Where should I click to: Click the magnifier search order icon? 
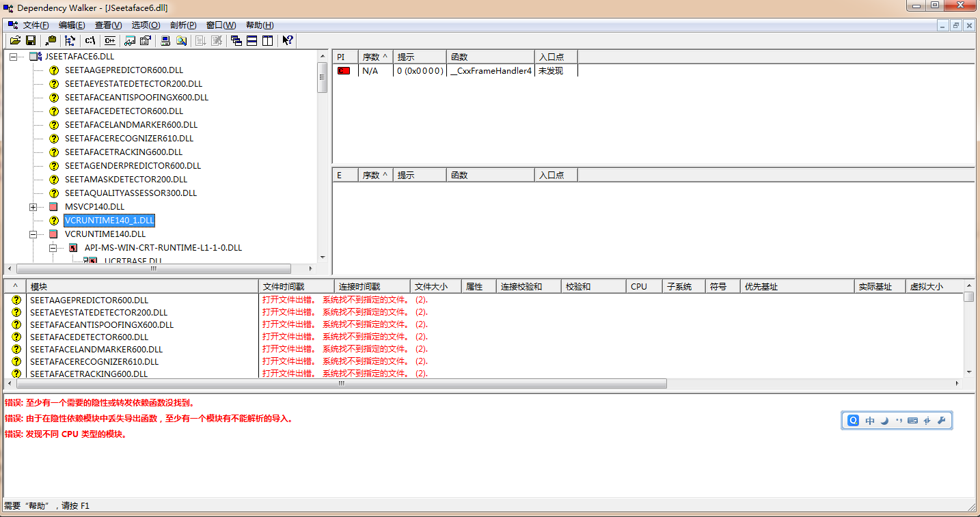pyautogui.click(x=181, y=40)
